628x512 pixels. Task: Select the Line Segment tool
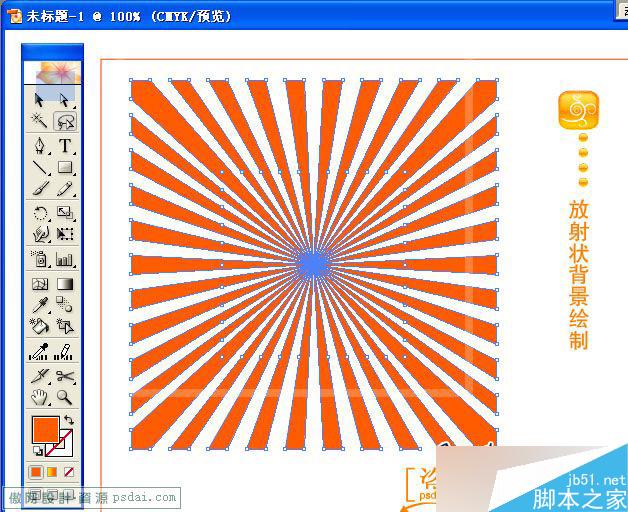pyautogui.click(x=39, y=167)
